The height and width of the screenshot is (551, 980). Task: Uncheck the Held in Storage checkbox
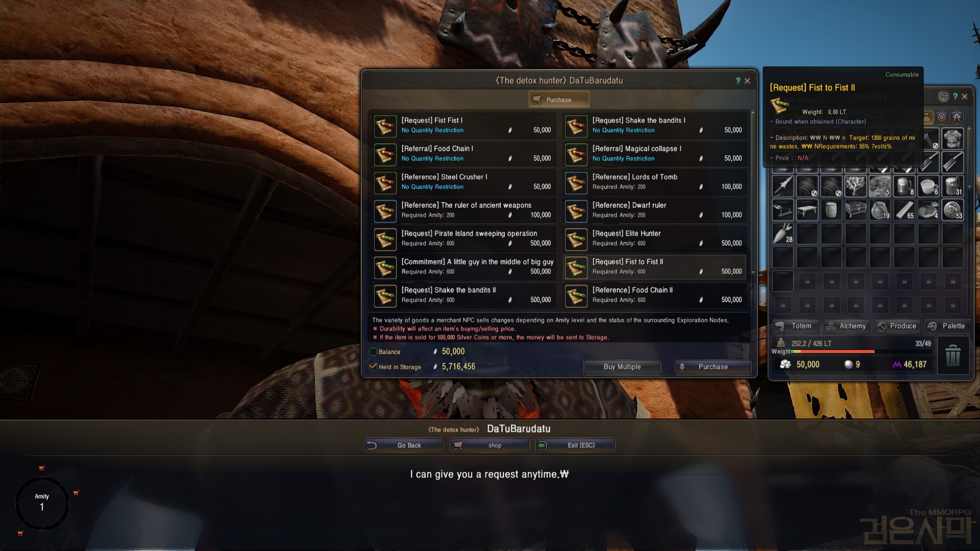[373, 367]
